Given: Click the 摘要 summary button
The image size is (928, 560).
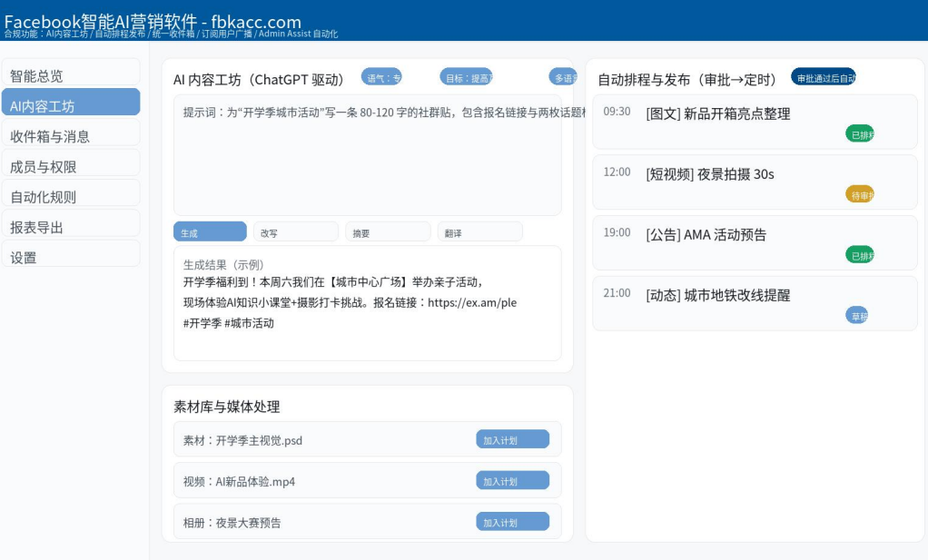Looking at the screenshot, I should [388, 232].
